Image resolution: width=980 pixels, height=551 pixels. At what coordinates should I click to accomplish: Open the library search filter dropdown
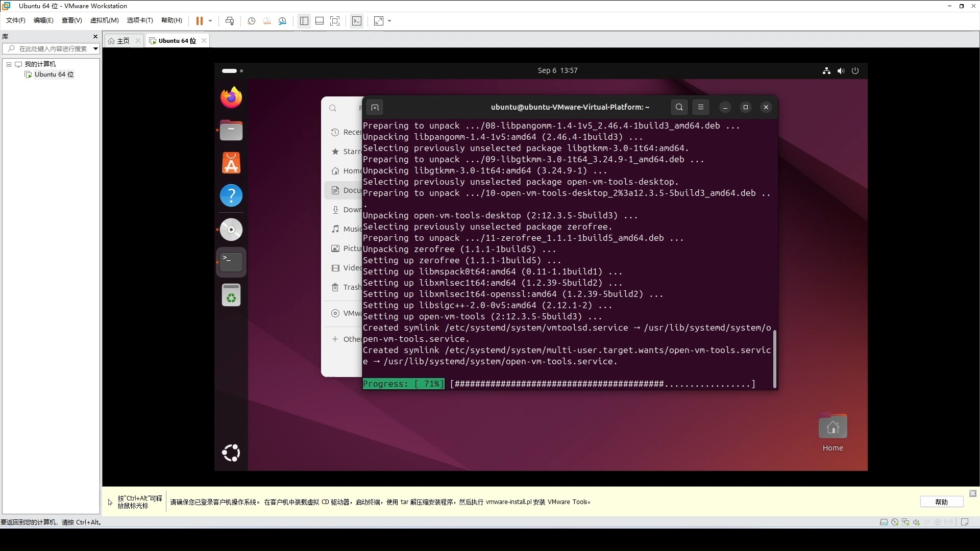[x=95, y=48]
